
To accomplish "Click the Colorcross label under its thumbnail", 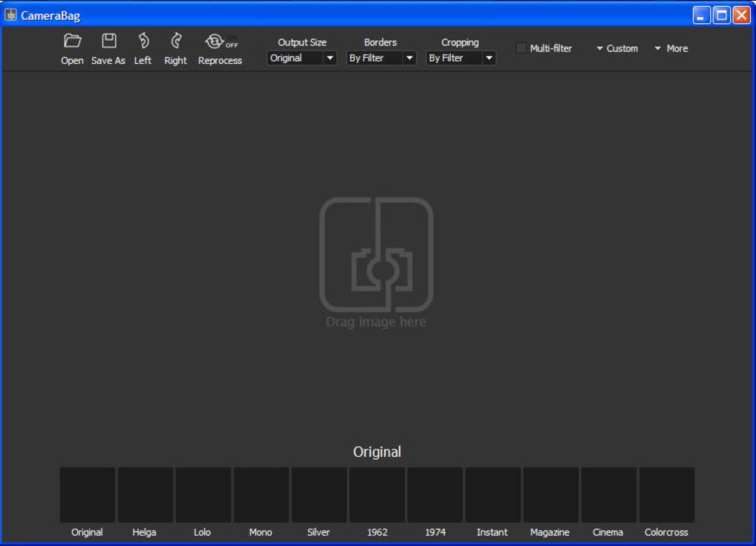I will click(666, 532).
